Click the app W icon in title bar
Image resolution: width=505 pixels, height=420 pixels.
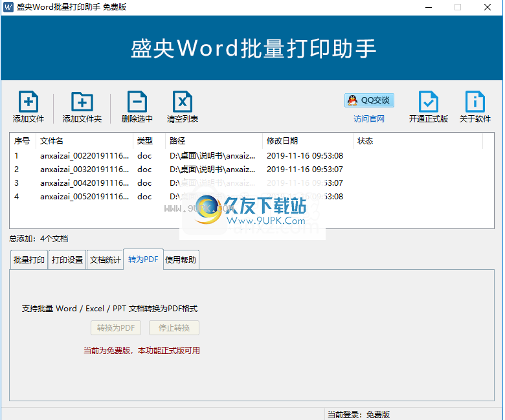click(x=8, y=7)
